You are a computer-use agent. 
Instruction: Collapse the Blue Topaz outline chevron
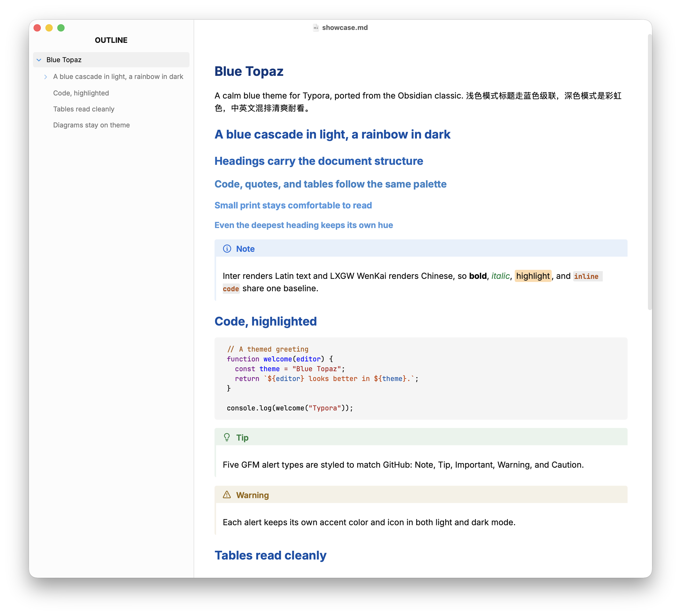[39, 60]
